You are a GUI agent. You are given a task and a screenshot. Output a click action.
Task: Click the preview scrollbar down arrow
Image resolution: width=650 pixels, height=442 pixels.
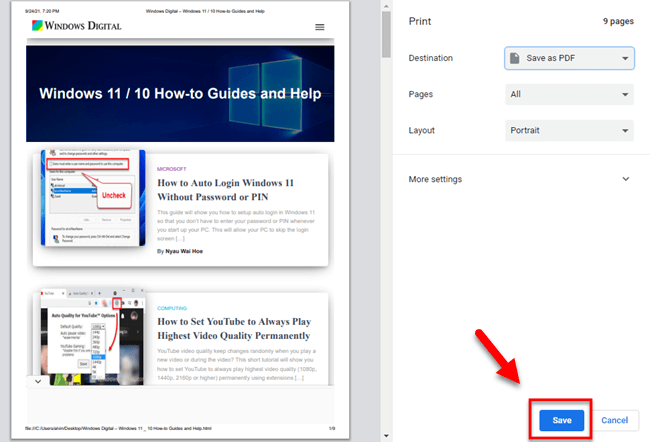point(386,435)
